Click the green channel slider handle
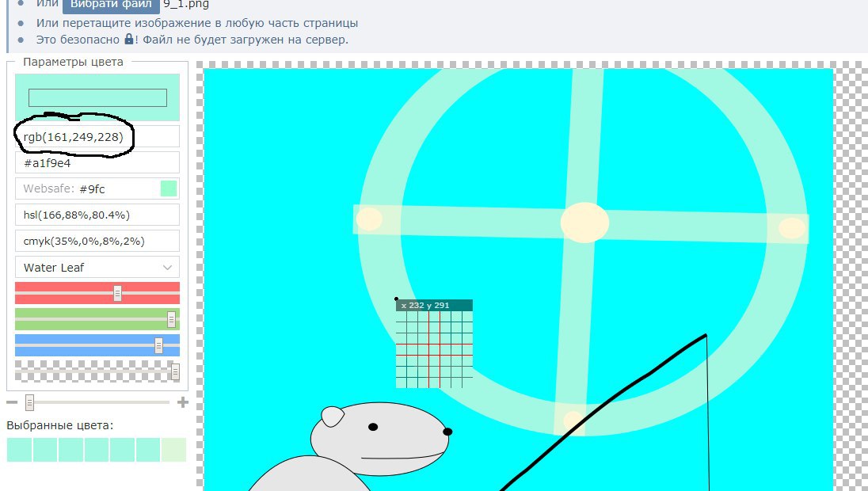Image resolution: width=868 pixels, height=491 pixels. 171,319
